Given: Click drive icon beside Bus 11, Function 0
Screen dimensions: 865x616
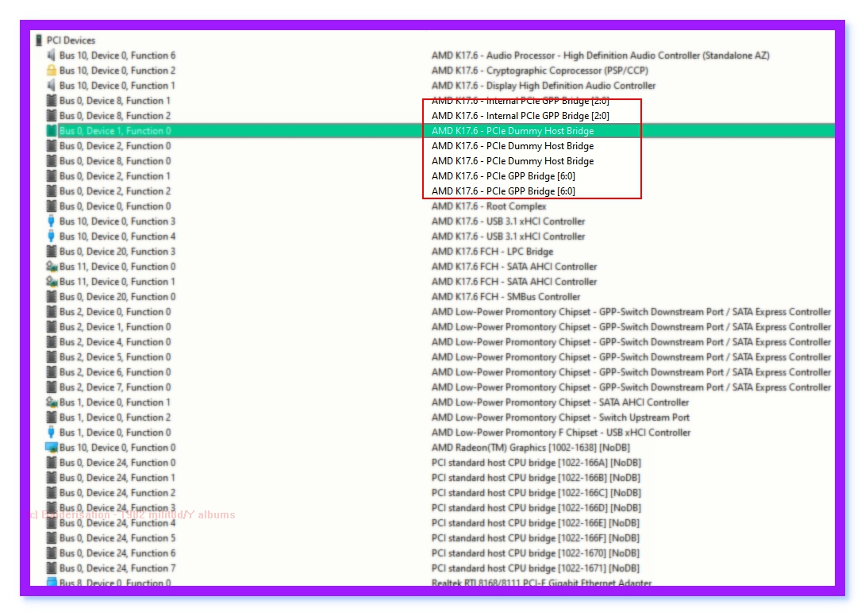Looking at the screenshot, I should [x=52, y=267].
